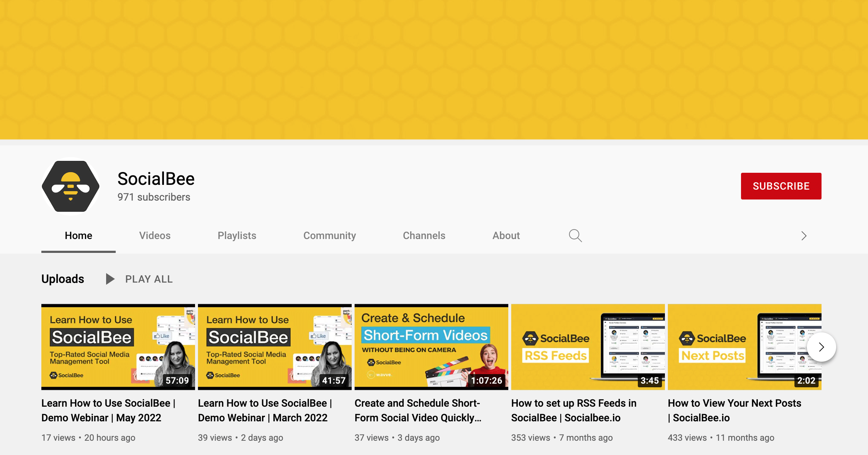Expand tab list with right chevron
Image resolution: width=868 pixels, height=455 pixels.
pos(804,236)
